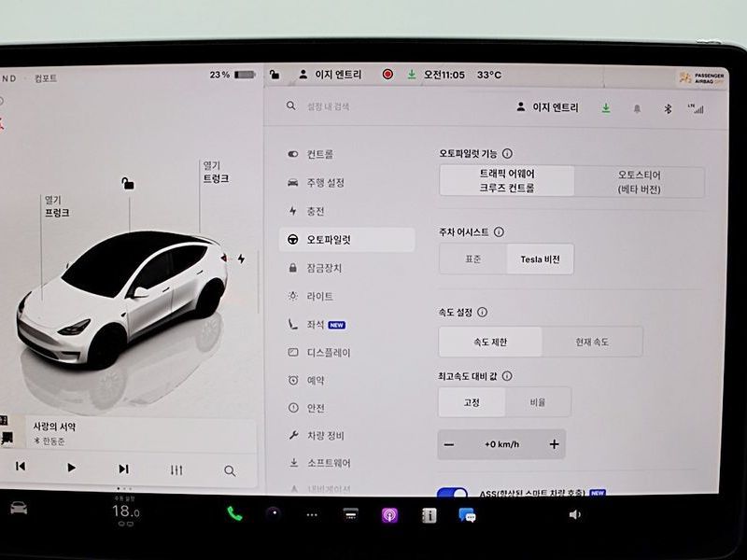
Task: Open notifications bell icon
Action: click(x=637, y=109)
